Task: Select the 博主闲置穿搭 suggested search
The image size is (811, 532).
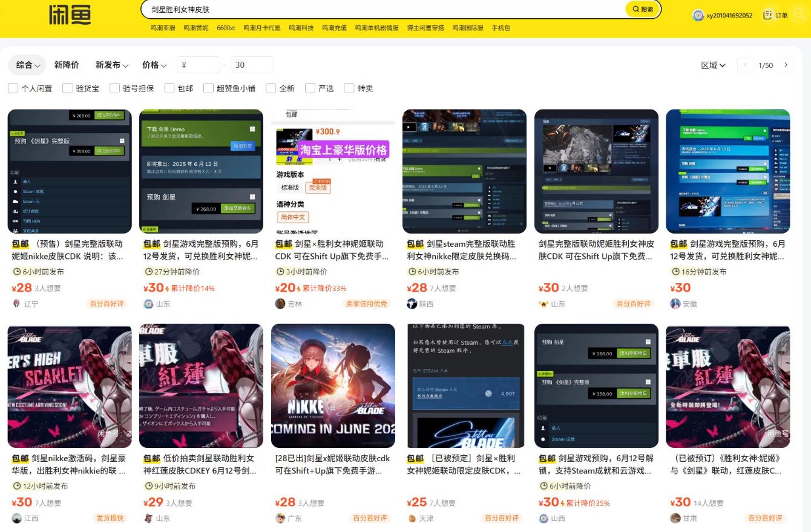Action: pyautogui.click(x=425, y=28)
